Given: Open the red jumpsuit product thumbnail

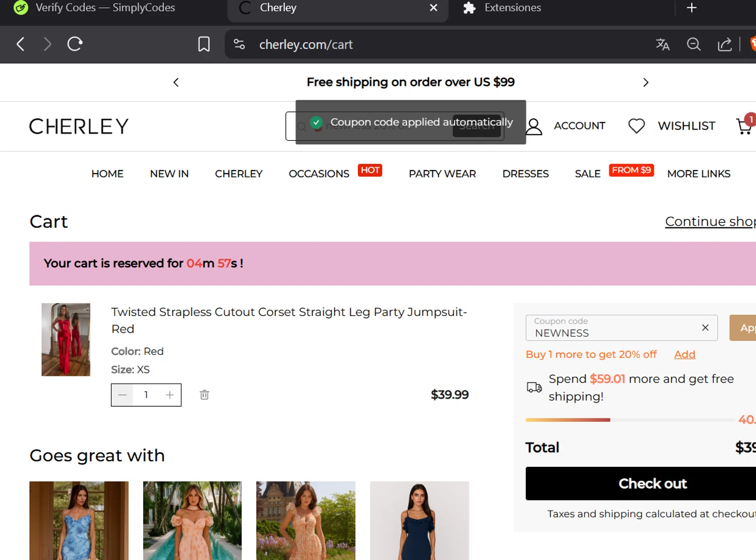Looking at the screenshot, I should click(x=66, y=340).
